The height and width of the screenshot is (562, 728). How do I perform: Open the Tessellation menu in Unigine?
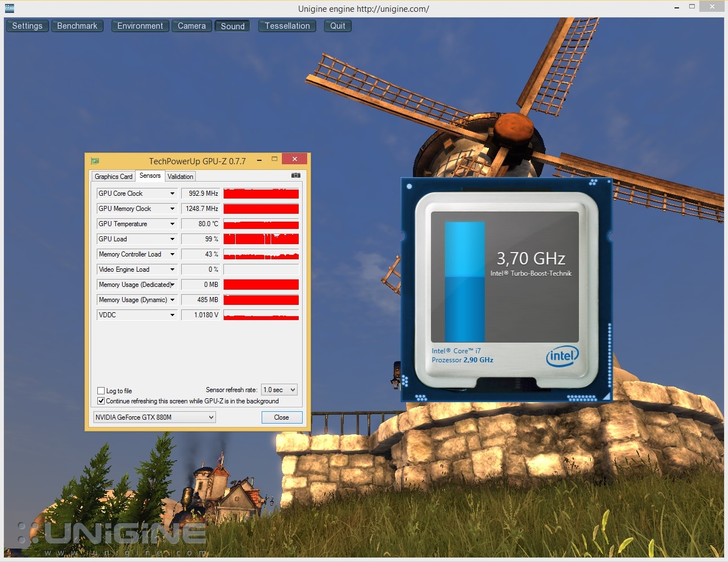point(287,26)
